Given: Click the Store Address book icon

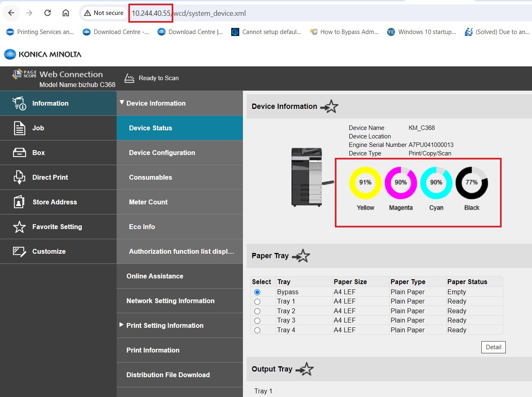Looking at the screenshot, I should (19, 202).
